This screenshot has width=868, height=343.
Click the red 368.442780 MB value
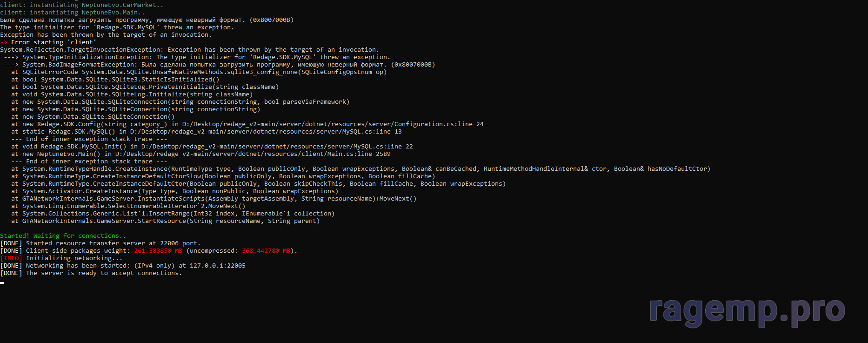(266, 251)
